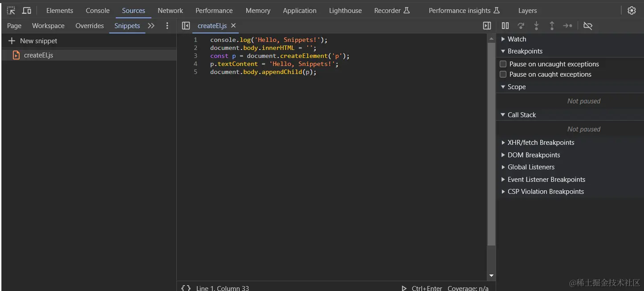644x291 pixels.
Task: Expand DOM Breakpoints
Action: pyautogui.click(x=503, y=155)
